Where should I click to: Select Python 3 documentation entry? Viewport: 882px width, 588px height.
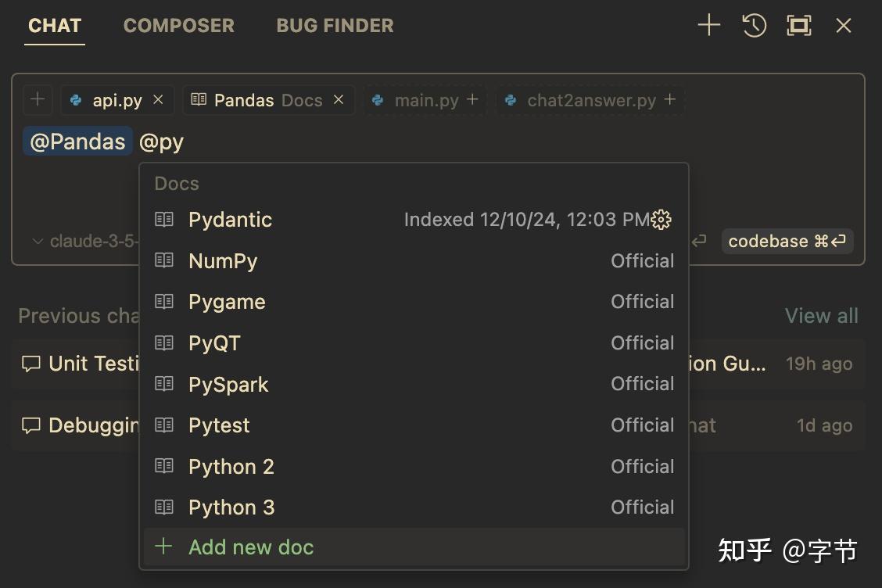[231, 507]
